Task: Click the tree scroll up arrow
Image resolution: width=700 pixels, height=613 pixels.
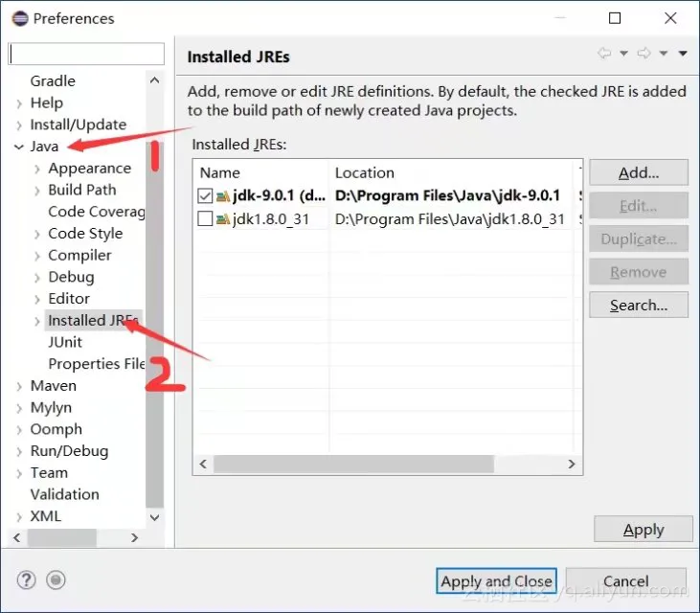Action: [155, 80]
